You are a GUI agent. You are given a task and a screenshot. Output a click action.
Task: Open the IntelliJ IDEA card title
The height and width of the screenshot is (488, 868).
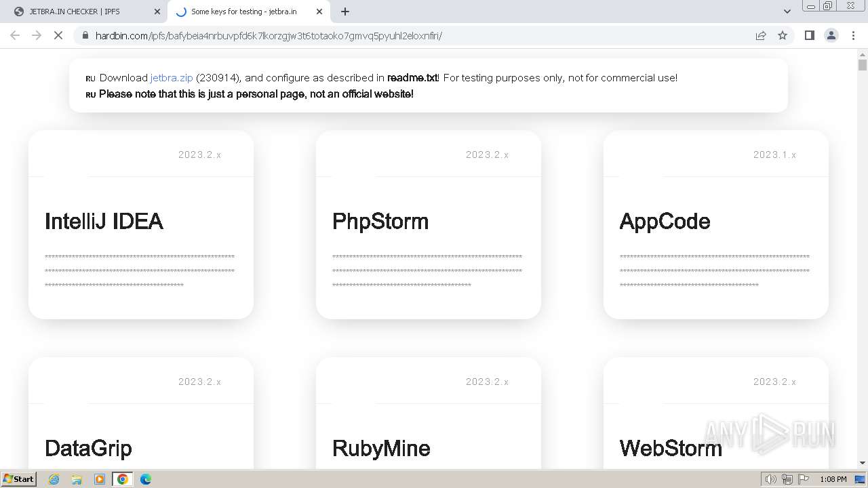click(x=104, y=221)
